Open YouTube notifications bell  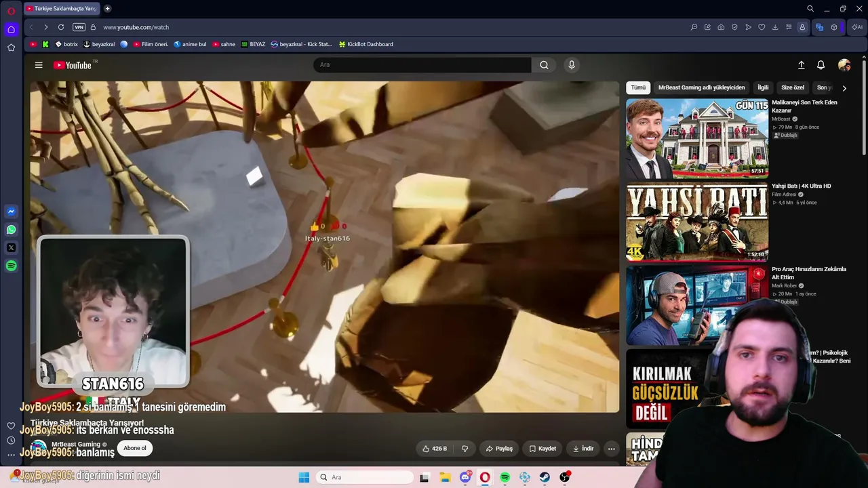[x=821, y=65]
